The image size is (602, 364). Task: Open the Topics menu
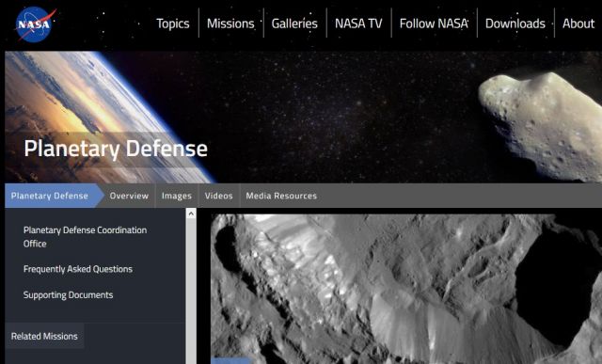[173, 24]
